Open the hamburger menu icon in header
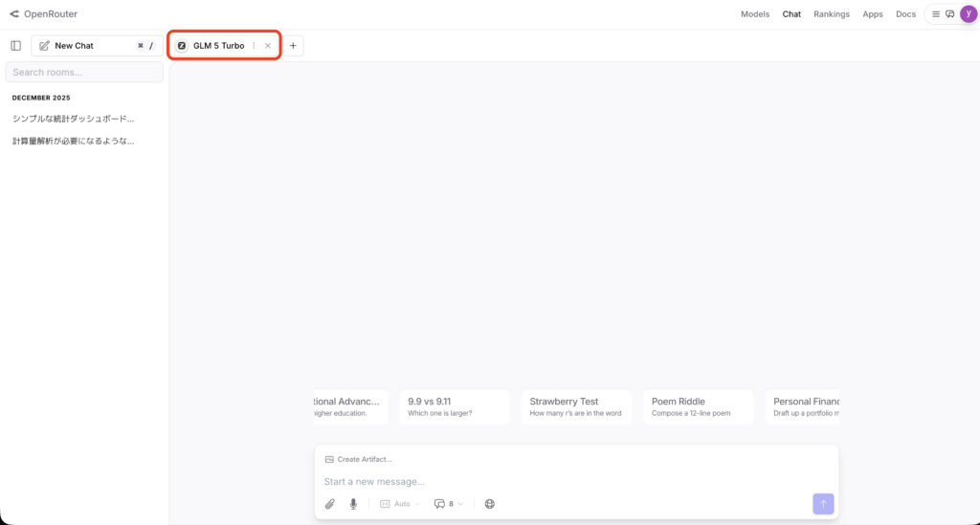This screenshot has width=980, height=525. click(936, 14)
